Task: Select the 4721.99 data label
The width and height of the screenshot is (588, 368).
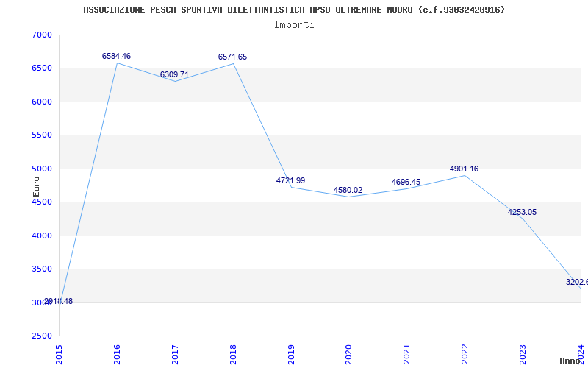Action: coord(290,180)
